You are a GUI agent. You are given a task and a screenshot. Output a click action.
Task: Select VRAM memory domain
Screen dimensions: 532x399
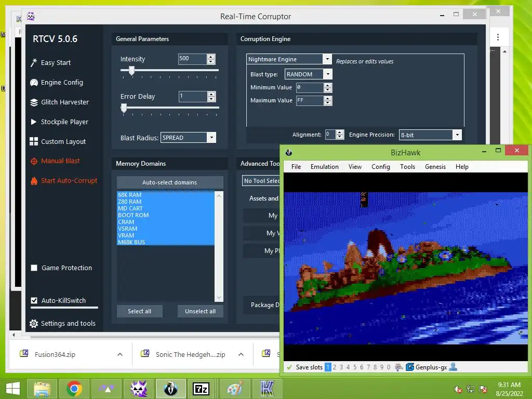click(x=166, y=235)
